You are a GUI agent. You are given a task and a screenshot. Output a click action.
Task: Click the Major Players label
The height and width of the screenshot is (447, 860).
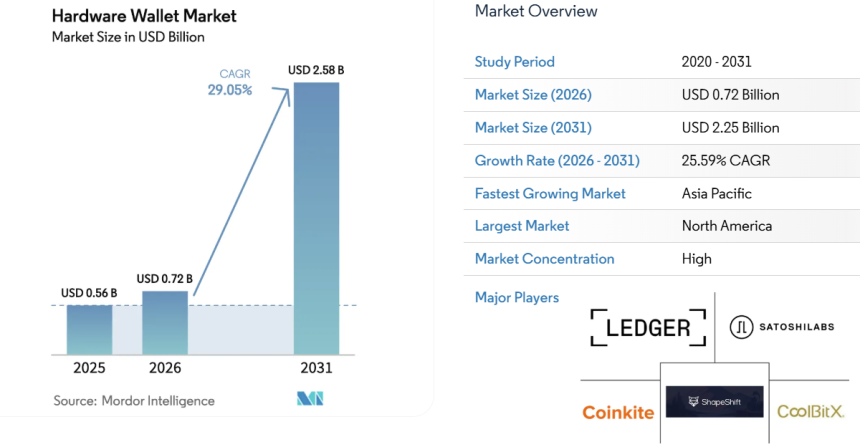(x=516, y=297)
